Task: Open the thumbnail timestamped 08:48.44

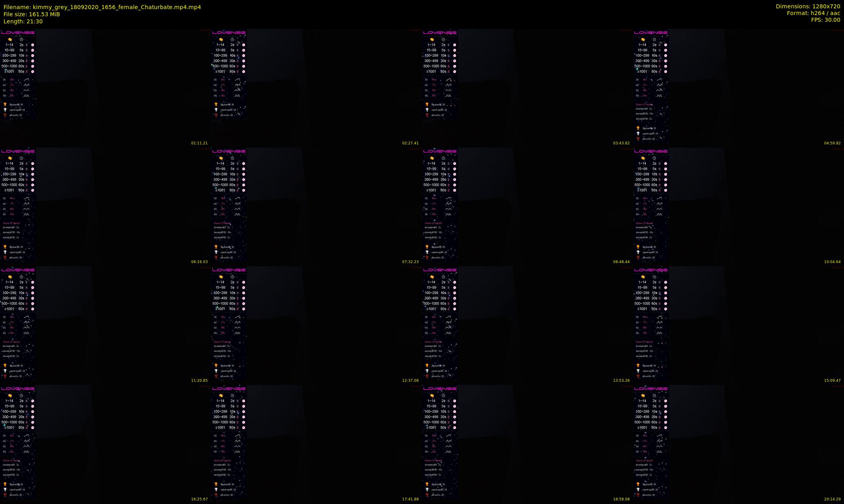Action: pyautogui.click(x=527, y=206)
